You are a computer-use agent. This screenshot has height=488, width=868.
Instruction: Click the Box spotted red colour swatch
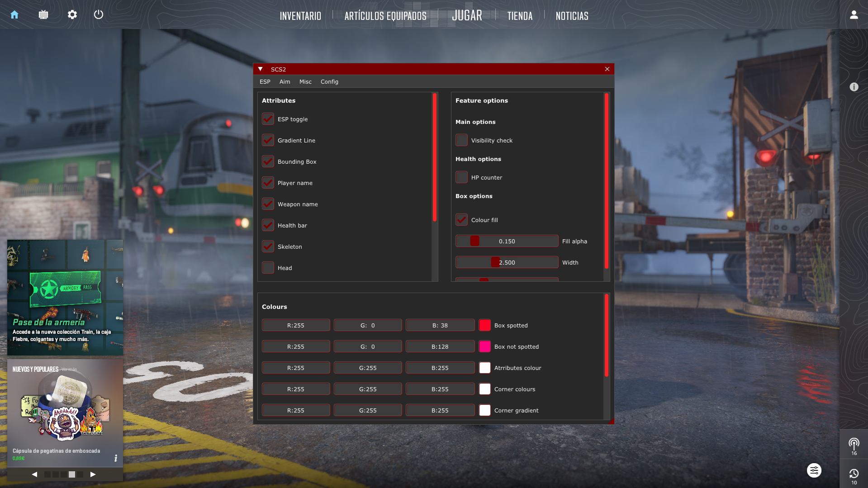pyautogui.click(x=484, y=325)
